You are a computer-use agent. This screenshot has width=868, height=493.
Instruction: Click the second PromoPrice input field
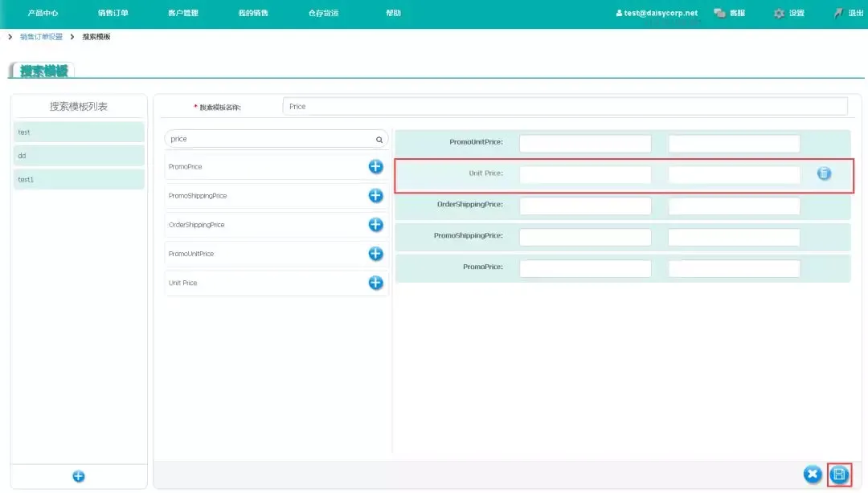[734, 268]
